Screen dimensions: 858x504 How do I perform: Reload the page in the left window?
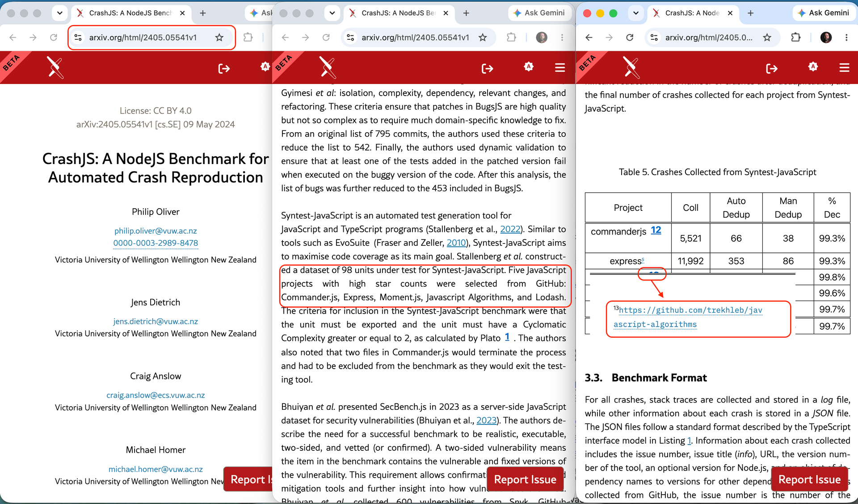[x=54, y=38]
